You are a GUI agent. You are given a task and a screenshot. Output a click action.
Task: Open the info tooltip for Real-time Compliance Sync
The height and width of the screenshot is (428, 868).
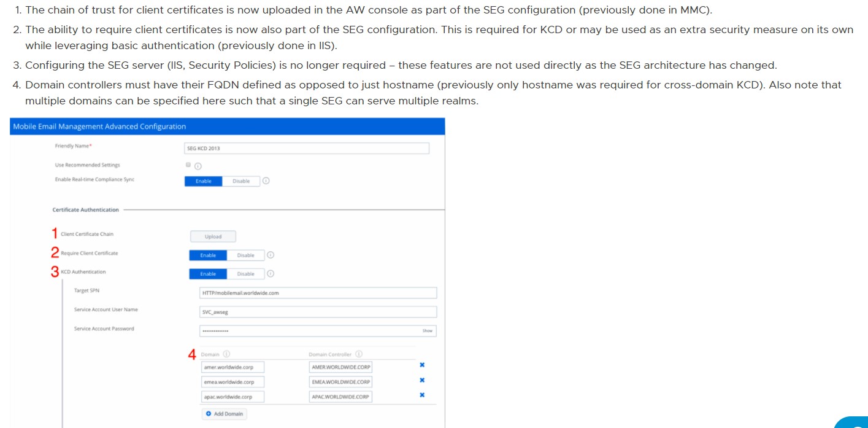(x=266, y=181)
